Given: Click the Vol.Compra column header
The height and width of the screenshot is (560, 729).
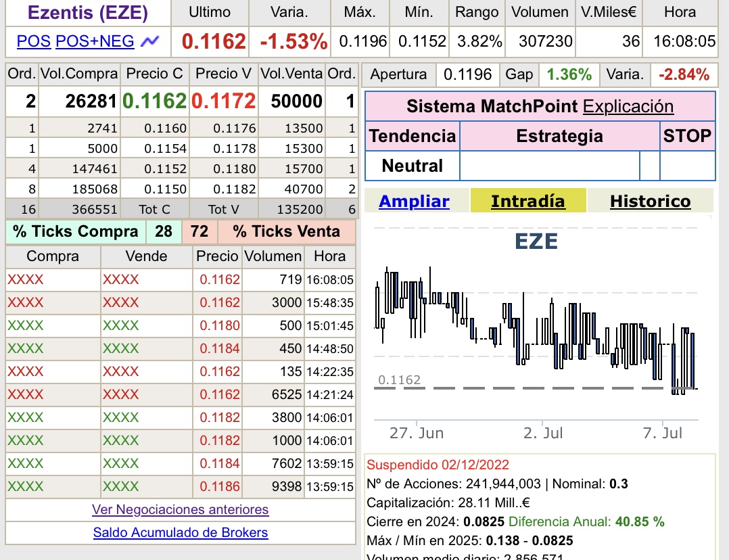Looking at the screenshot, I should pyautogui.click(x=79, y=74).
